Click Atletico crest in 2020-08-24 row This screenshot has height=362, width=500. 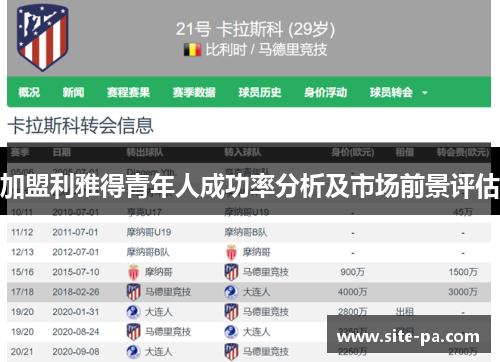click(133, 332)
